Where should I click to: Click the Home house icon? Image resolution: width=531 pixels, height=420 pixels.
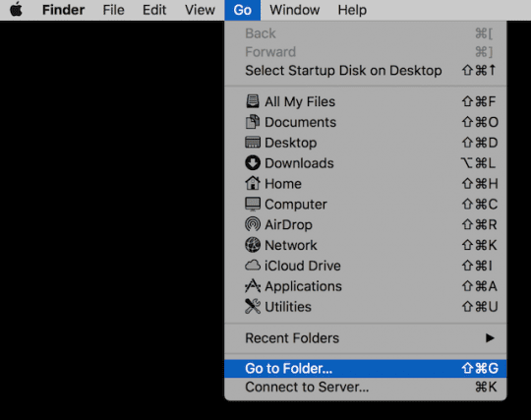point(253,183)
